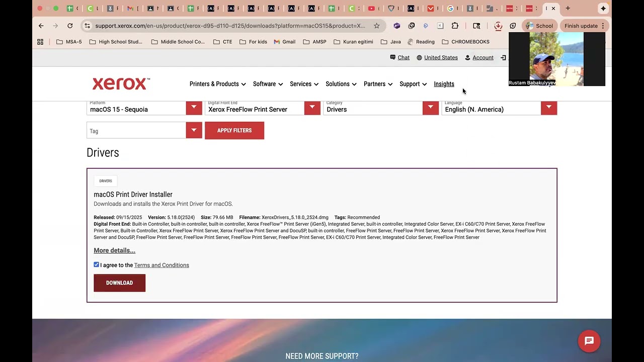Open the Apps grid in bookmarks bar
644x362 pixels.
[40, 42]
